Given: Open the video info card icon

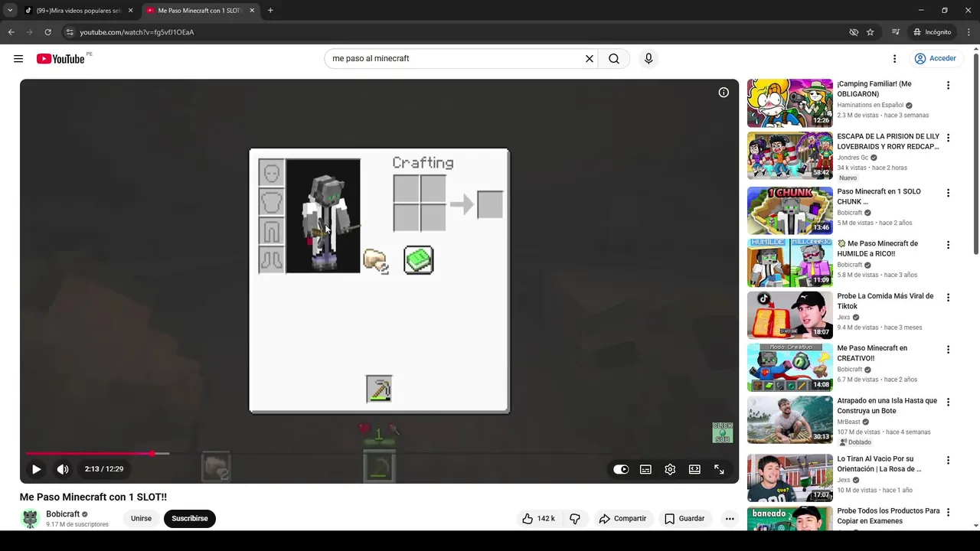Looking at the screenshot, I should 724,93.
